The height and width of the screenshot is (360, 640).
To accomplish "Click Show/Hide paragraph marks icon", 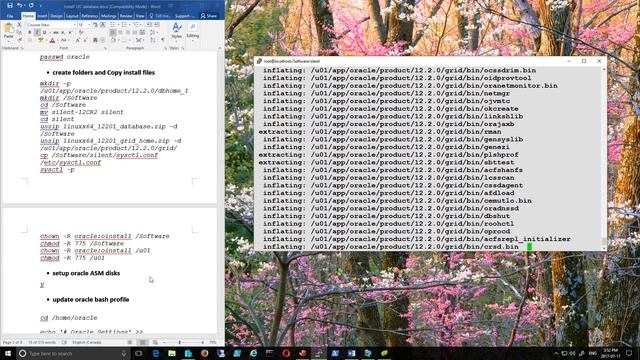I will (162, 40).
